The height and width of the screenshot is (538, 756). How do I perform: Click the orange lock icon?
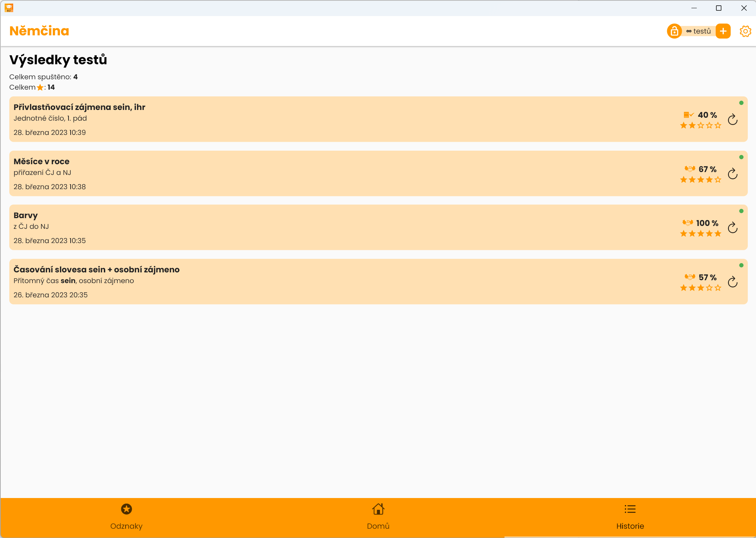[674, 31]
